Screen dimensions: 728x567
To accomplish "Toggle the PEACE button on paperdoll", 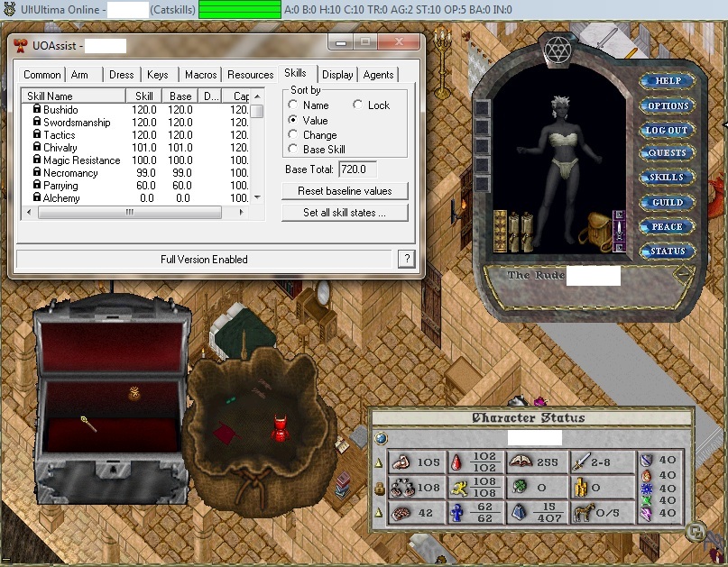I will [667, 227].
